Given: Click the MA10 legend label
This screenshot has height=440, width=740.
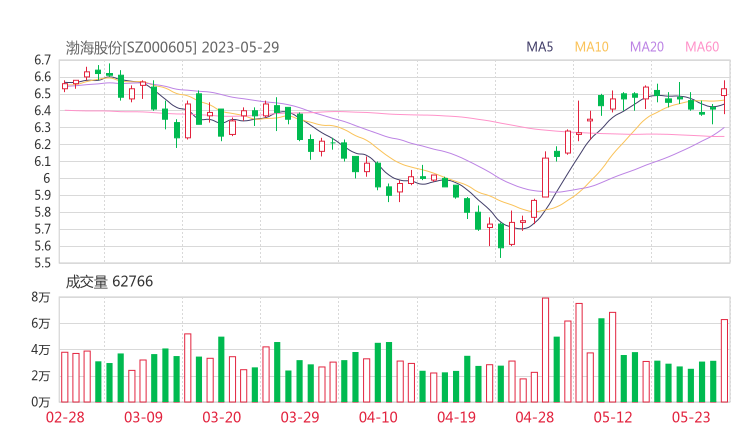Looking at the screenshot, I should [591, 47].
